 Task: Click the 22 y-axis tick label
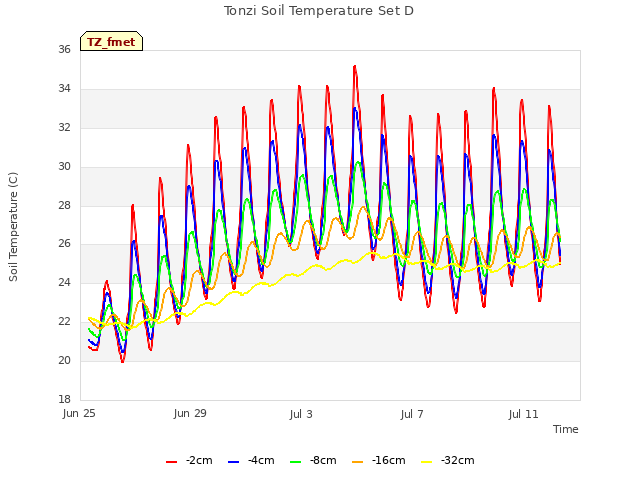pos(64,322)
